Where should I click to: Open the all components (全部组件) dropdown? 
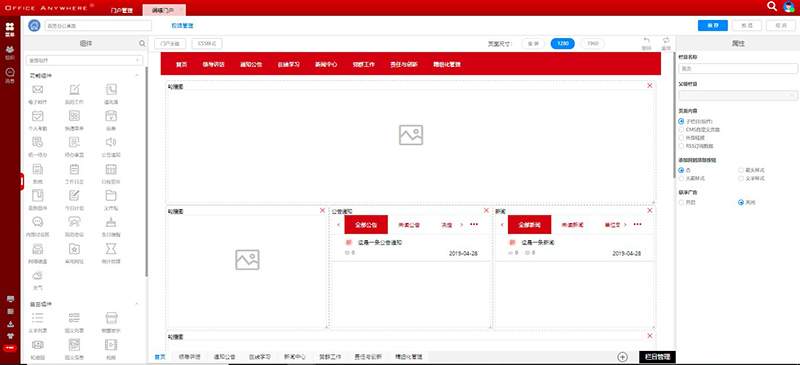pos(84,60)
